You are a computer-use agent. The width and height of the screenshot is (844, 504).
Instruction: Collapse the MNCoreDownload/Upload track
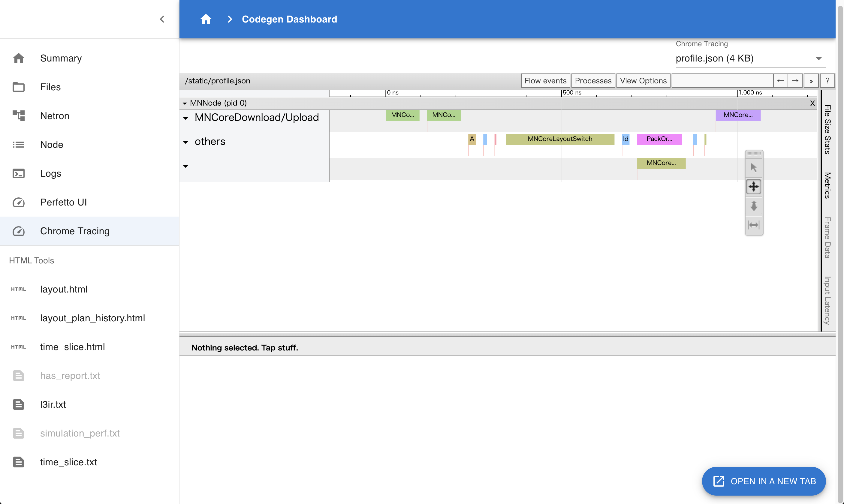pos(186,118)
